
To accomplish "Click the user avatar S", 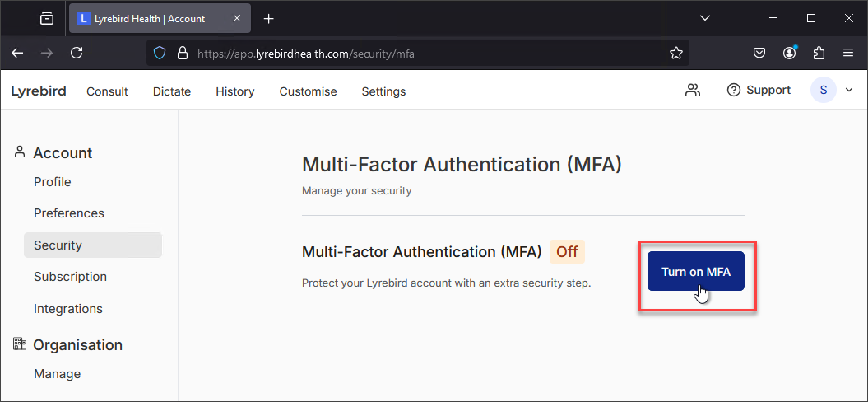I will coord(824,90).
